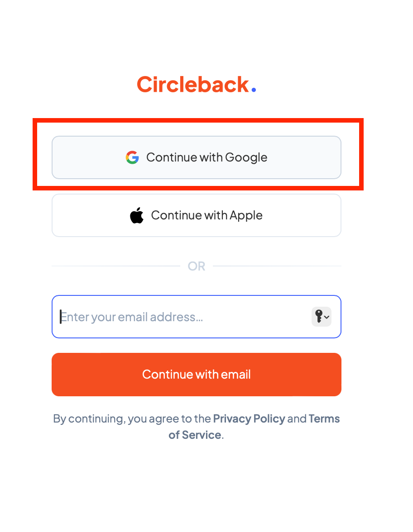The height and width of the screenshot is (532, 413).
Task: Choose Continue with Apple
Action: 197,215
